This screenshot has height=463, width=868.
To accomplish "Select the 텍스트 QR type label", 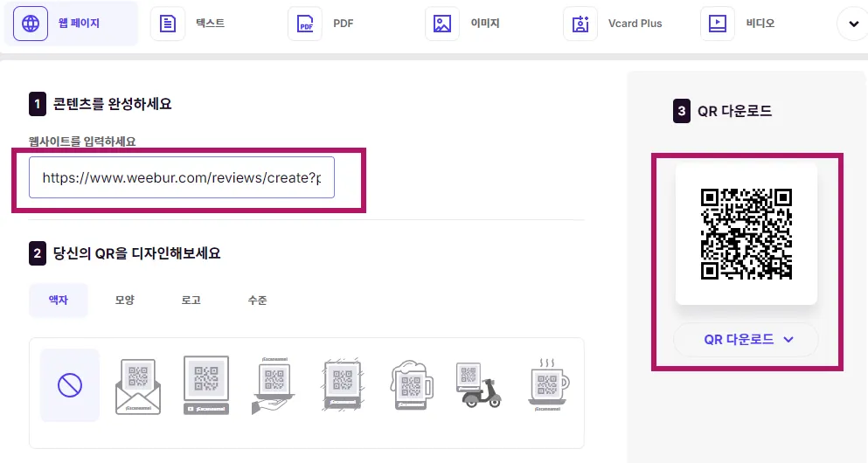I will [211, 24].
